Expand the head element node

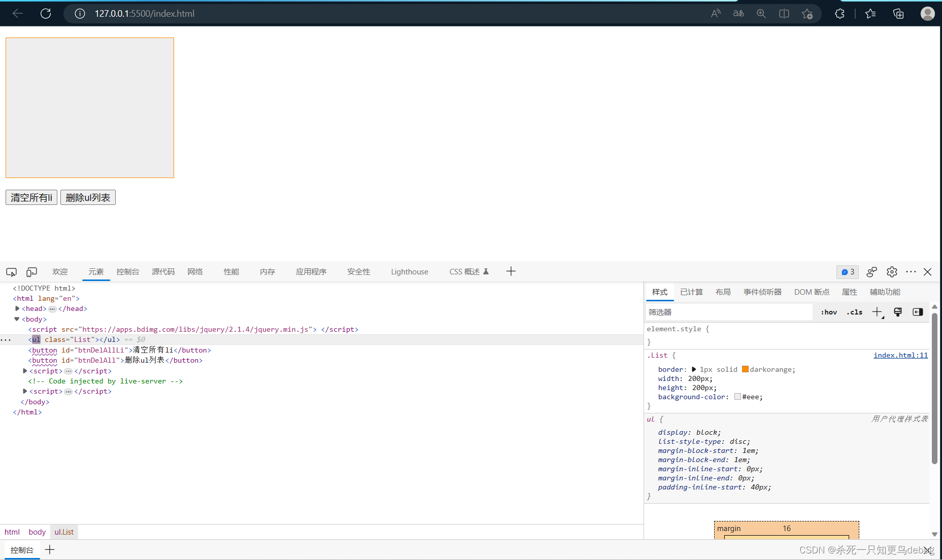click(x=17, y=308)
